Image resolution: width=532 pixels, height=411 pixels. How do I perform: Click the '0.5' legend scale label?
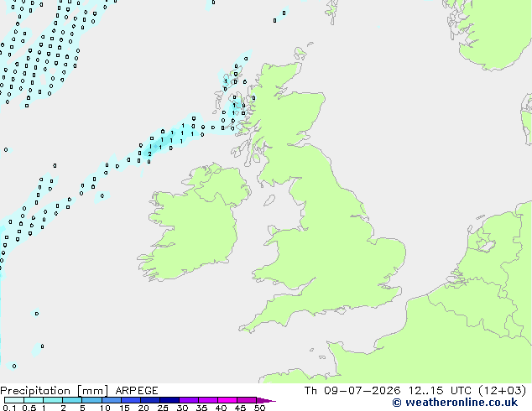point(29,408)
